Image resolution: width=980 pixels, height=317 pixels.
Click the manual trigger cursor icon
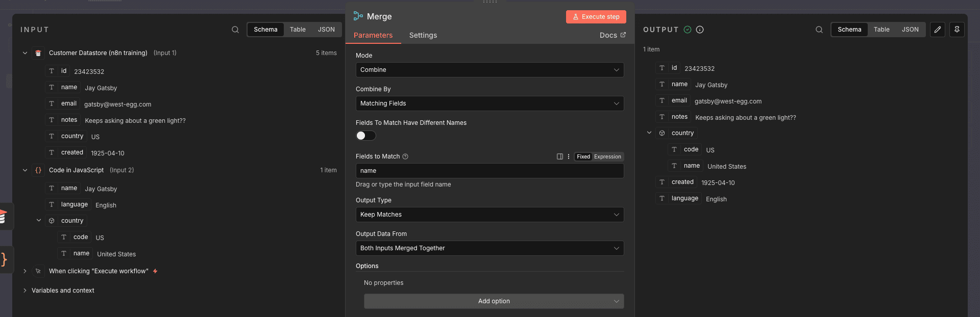pyautogui.click(x=38, y=271)
